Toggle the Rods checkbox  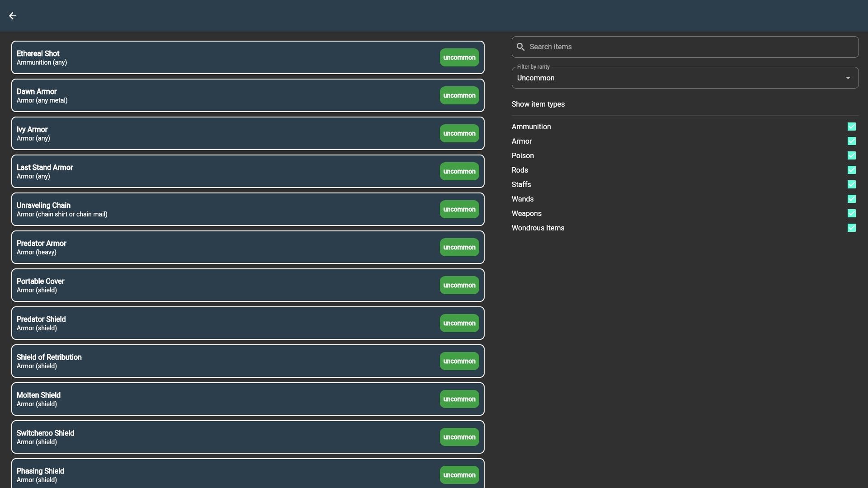851,170
